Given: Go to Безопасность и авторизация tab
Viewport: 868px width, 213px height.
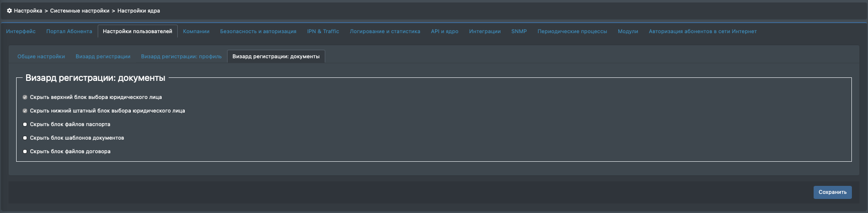Looking at the screenshot, I should (x=258, y=31).
